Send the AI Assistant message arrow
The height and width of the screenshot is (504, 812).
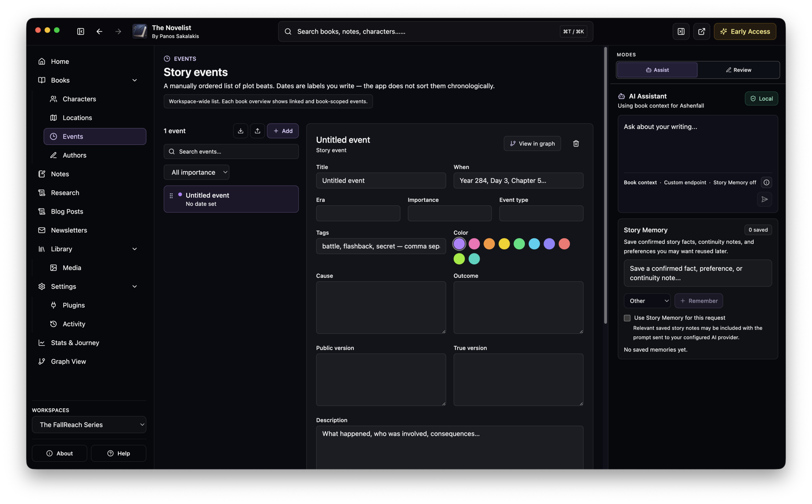click(764, 199)
